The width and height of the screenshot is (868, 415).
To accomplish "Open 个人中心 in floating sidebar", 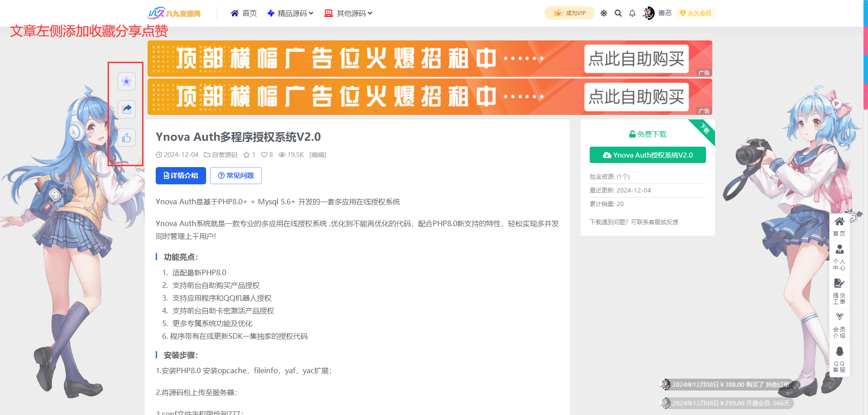I will (839, 257).
